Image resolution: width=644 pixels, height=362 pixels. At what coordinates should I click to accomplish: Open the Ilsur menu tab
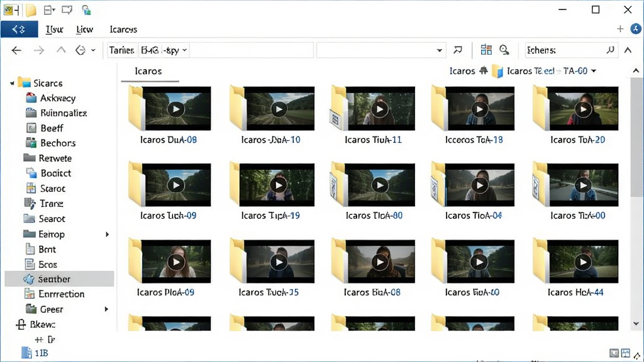pyautogui.click(x=54, y=29)
